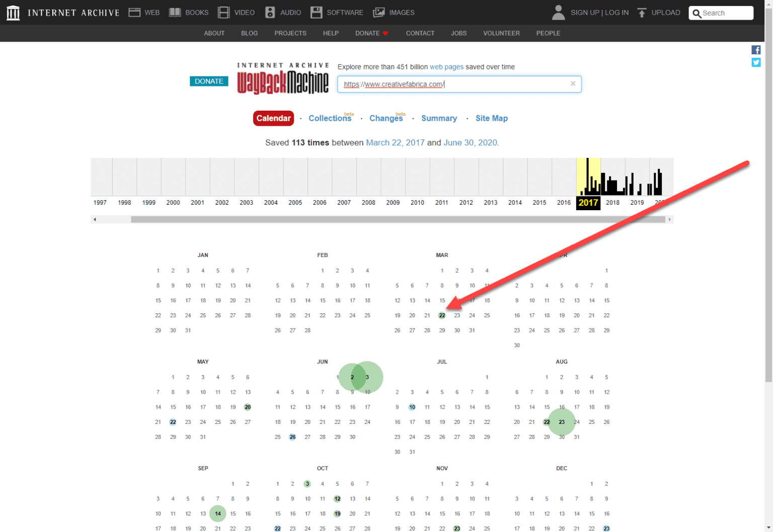Image resolution: width=773 pixels, height=532 pixels.
Task: Open the Images section icon
Action: point(379,13)
